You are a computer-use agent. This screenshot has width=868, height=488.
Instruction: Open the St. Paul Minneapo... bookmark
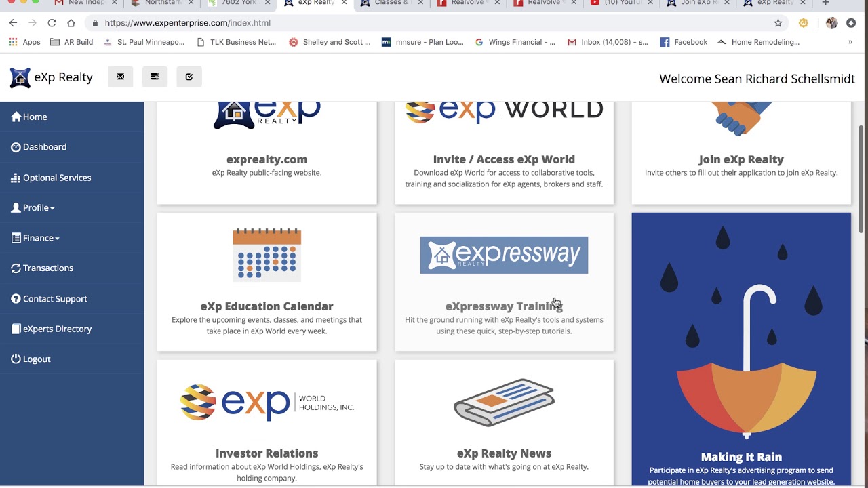[x=144, y=42]
